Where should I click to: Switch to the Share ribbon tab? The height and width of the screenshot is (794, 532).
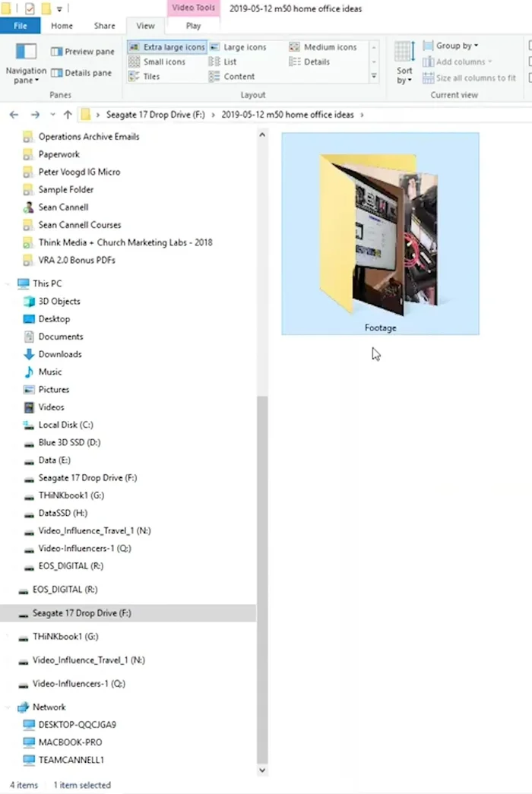[104, 26]
